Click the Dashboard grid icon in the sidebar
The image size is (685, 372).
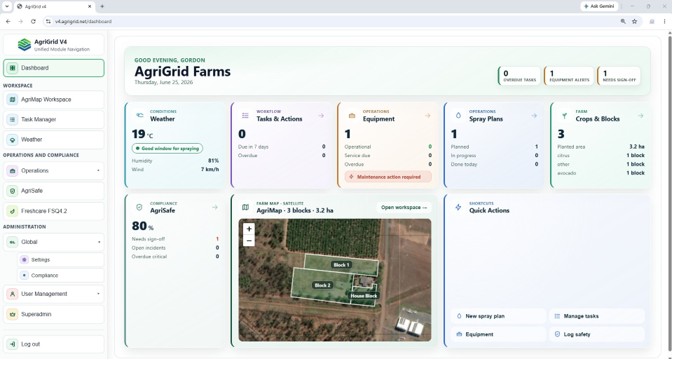point(12,68)
